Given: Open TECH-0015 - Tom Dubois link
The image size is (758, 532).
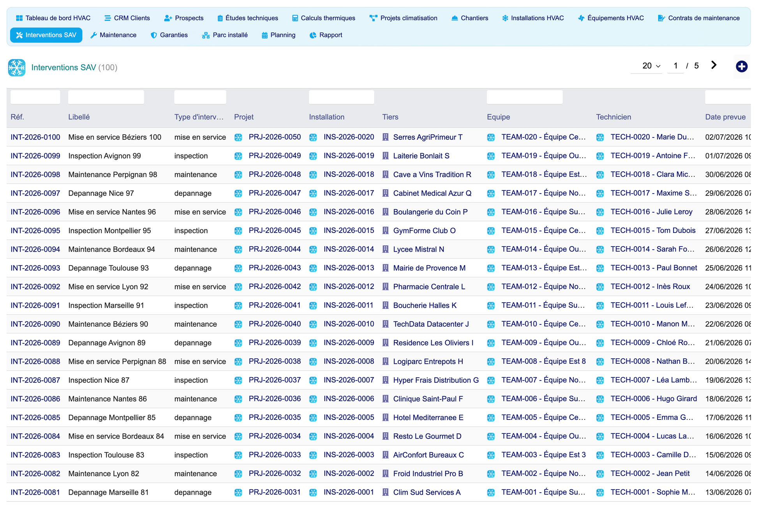Looking at the screenshot, I should (x=653, y=231).
